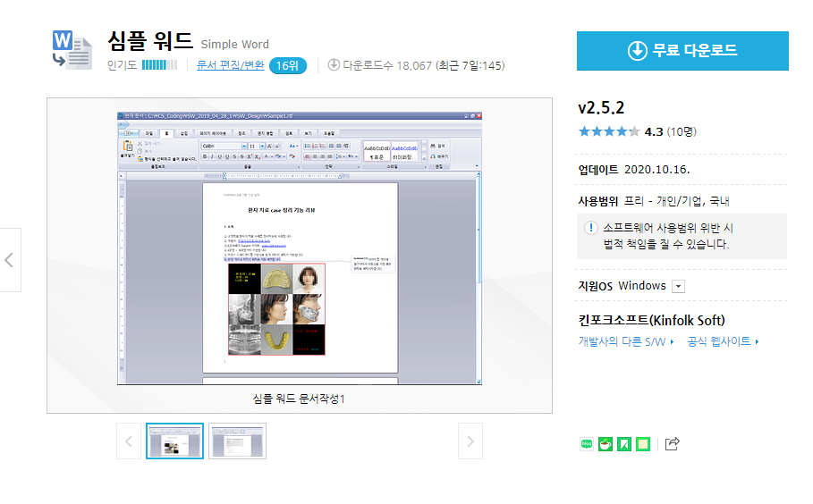The image size is (813, 504).
Task: Share to Naver Blog icon
Action: (587, 444)
